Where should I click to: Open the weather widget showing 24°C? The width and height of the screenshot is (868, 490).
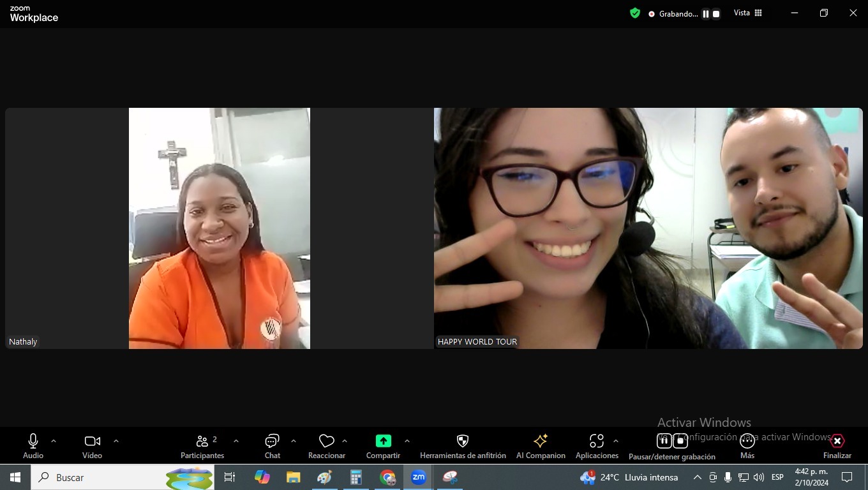pos(629,477)
